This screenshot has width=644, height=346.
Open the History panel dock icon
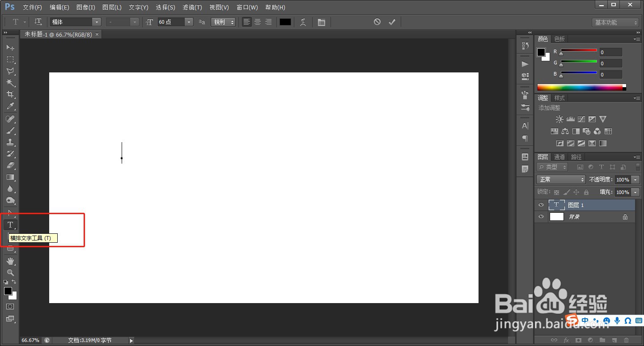click(525, 46)
